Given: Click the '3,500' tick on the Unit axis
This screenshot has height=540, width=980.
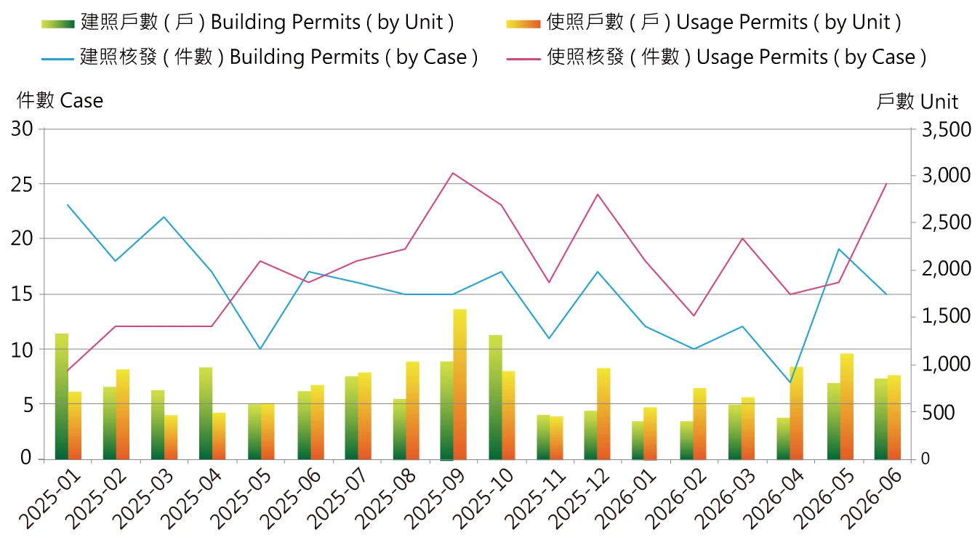Looking at the screenshot, I should 946,130.
